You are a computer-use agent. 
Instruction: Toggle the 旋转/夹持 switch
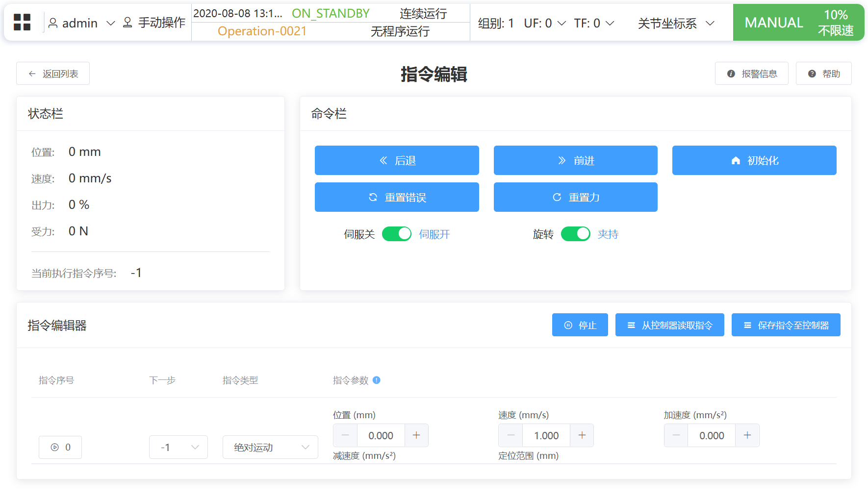click(x=575, y=234)
